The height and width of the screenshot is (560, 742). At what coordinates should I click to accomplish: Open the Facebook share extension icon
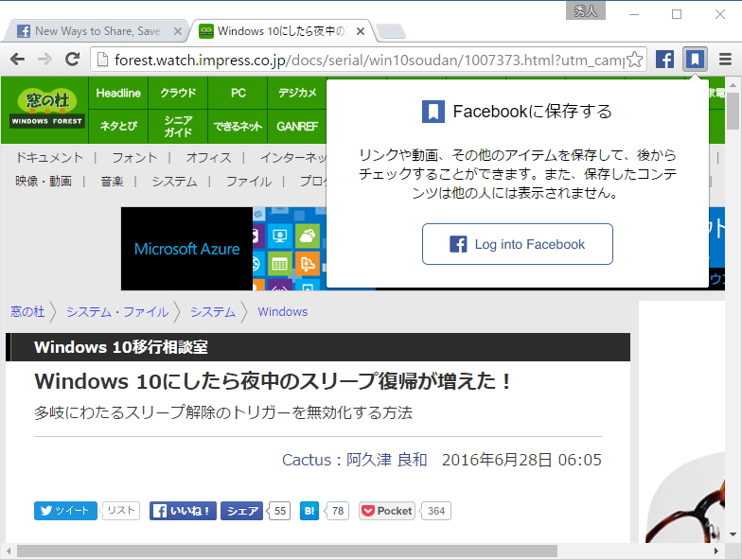click(x=664, y=60)
